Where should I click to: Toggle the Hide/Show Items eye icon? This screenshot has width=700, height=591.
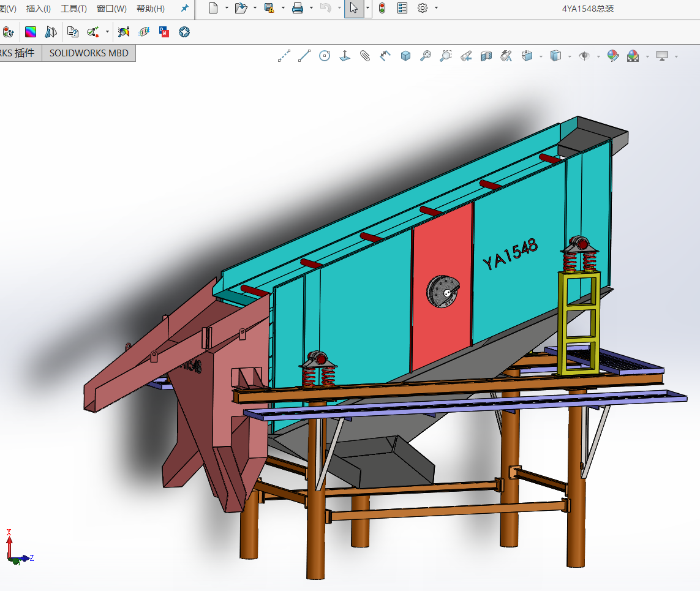[584, 56]
